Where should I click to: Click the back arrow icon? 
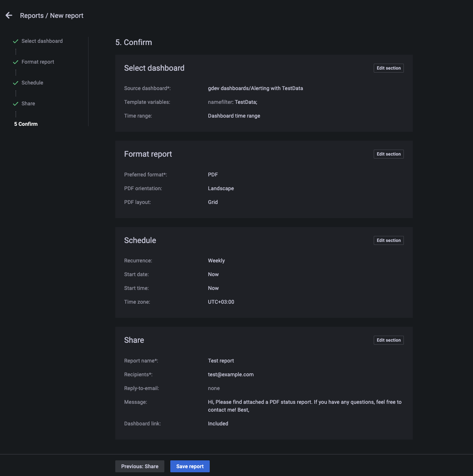point(9,15)
